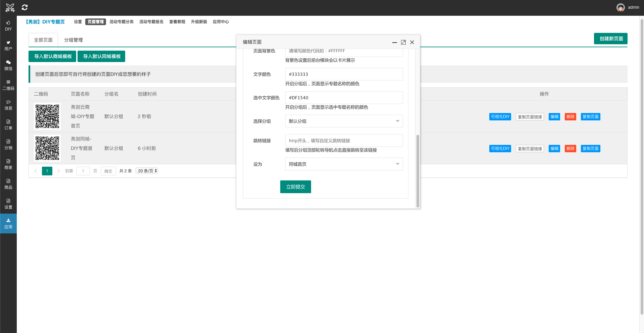Open 可视化DIY for 亮剑云商城 row
Viewport: 644px width, 333px height.
pyautogui.click(x=500, y=117)
